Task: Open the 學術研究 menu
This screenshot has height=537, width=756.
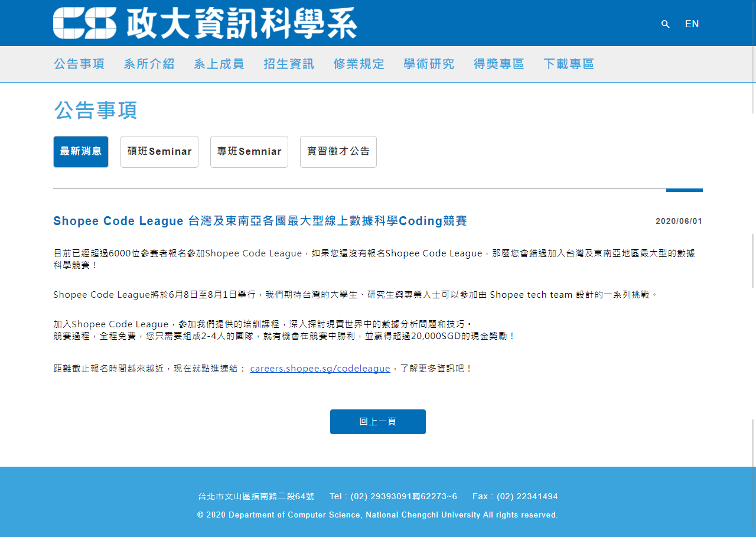Action: 429,64
